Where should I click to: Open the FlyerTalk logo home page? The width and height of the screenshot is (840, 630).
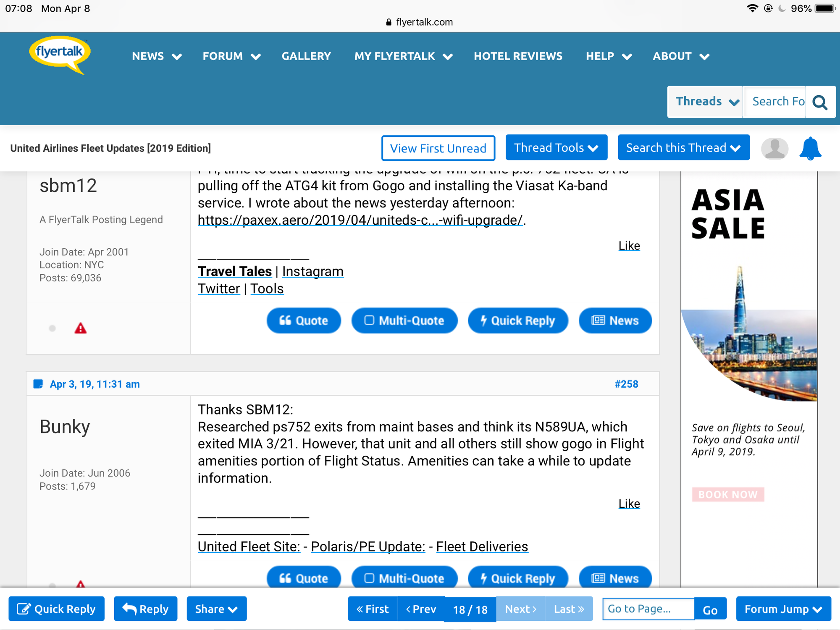click(x=60, y=55)
